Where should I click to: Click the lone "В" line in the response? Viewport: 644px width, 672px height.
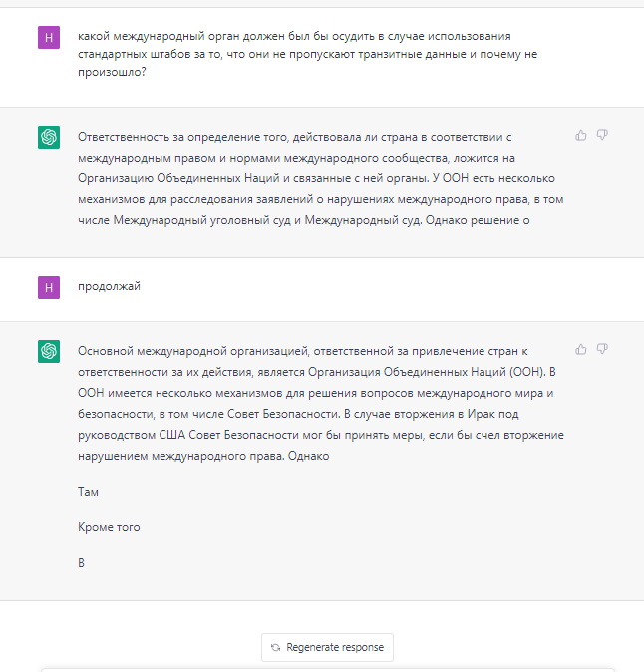pyautogui.click(x=82, y=563)
